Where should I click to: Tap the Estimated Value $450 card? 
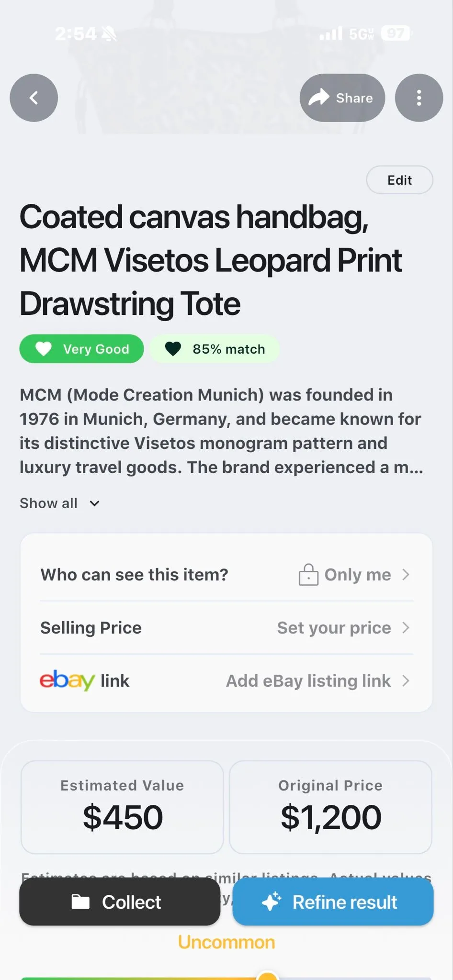pyautogui.click(x=122, y=807)
